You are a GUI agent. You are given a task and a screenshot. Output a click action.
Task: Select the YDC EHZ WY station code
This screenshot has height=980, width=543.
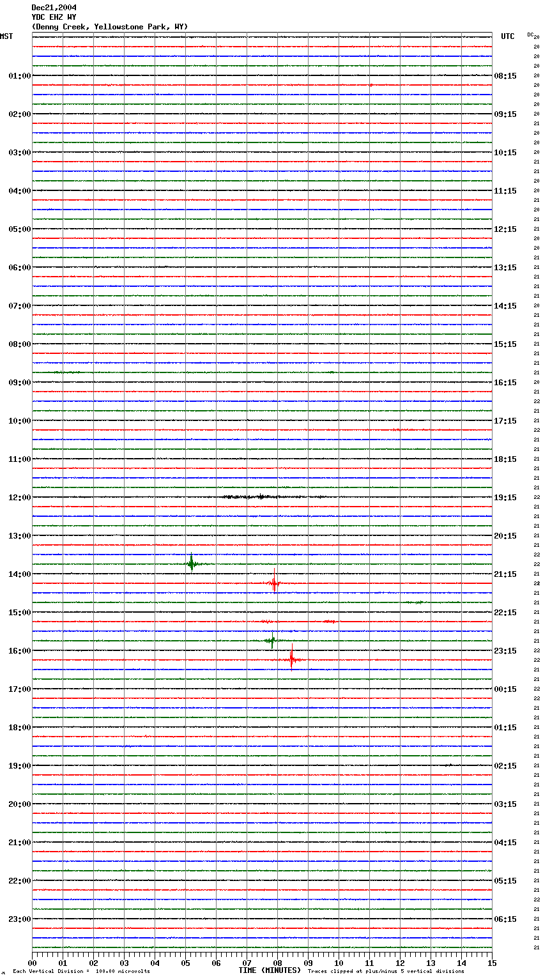pos(54,17)
